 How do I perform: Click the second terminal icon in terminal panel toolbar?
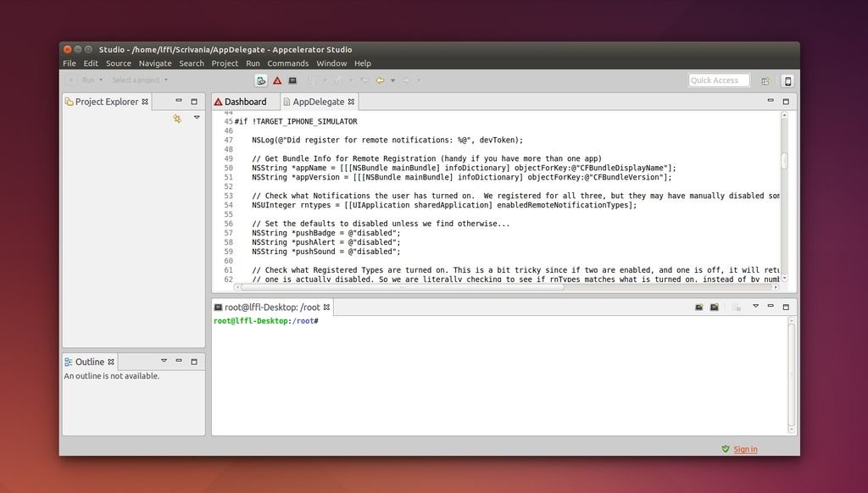[x=715, y=307]
